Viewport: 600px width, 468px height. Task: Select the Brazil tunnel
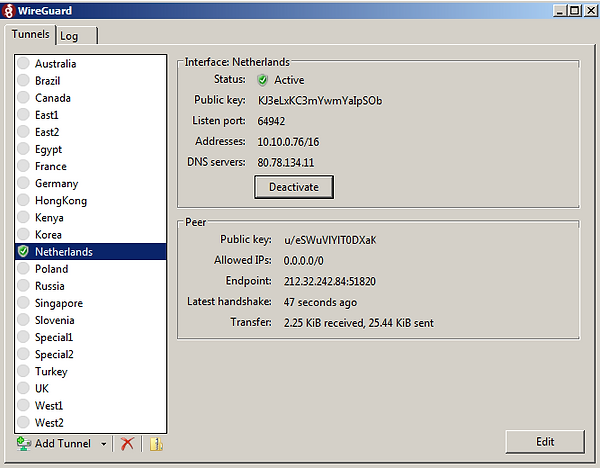click(90, 81)
